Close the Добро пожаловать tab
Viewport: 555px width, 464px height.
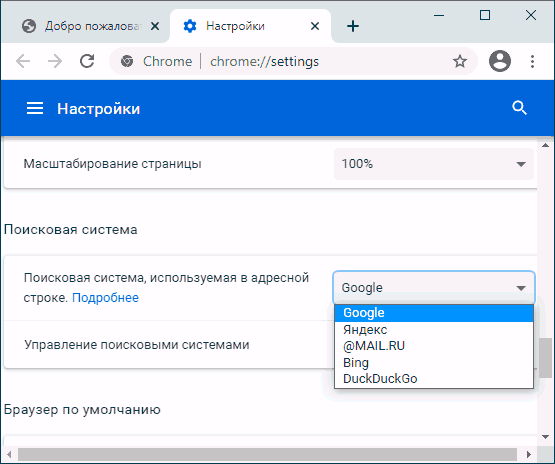(155, 26)
